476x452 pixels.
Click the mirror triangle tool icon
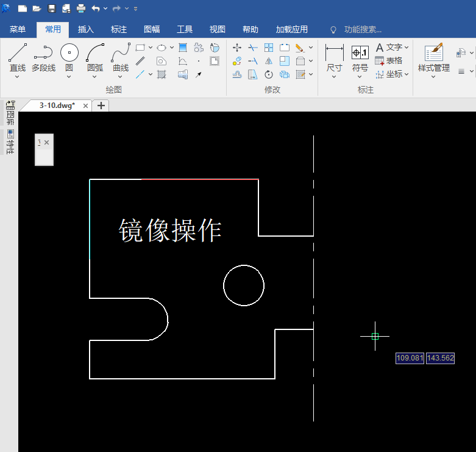[269, 61]
